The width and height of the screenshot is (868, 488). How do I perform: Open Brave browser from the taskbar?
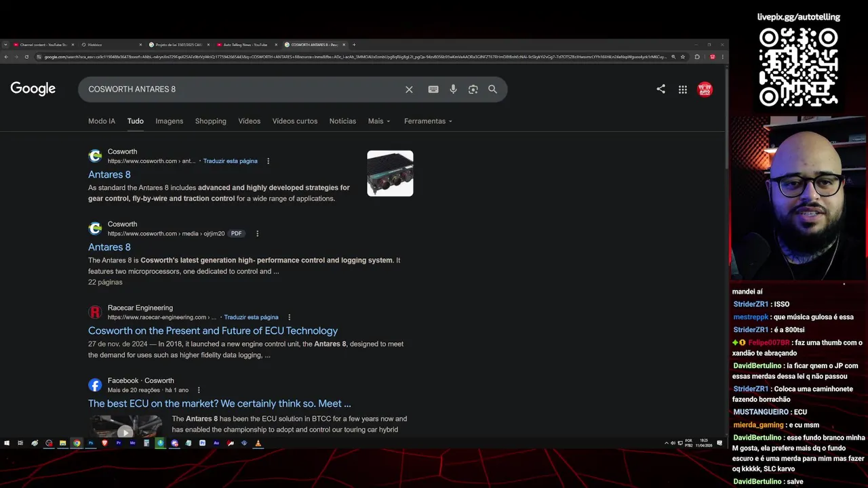pyautogui.click(x=104, y=443)
